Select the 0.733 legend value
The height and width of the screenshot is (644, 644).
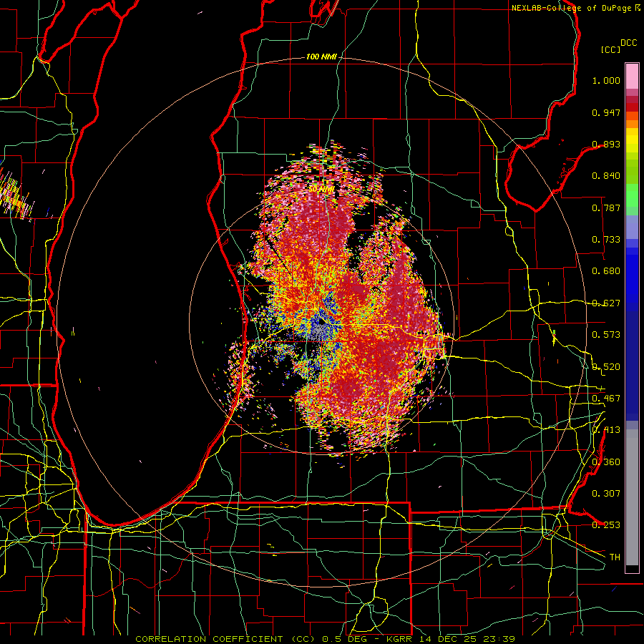pos(606,240)
